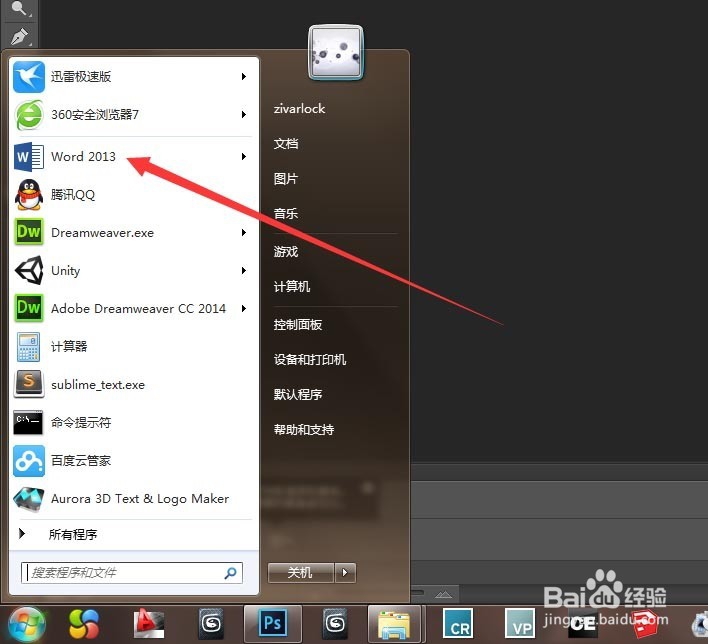
Task: Open AutoCAD from the taskbar
Action: (x=149, y=625)
